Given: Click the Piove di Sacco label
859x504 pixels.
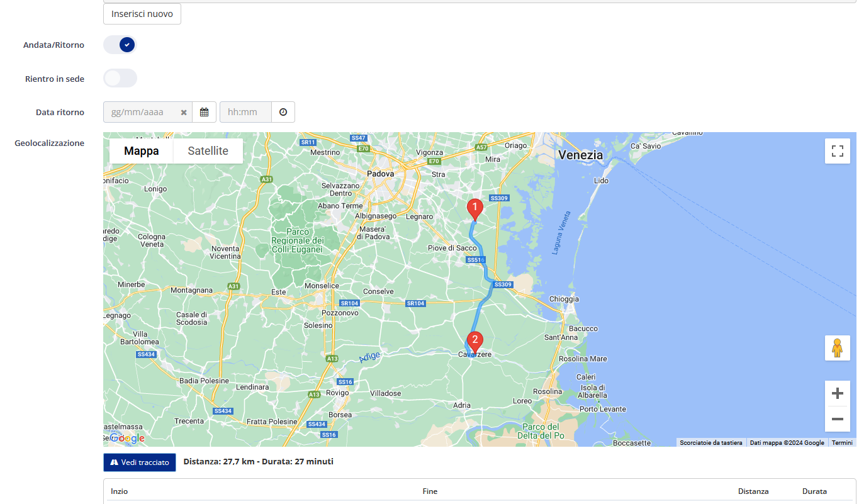Looking at the screenshot, I should pos(452,248).
